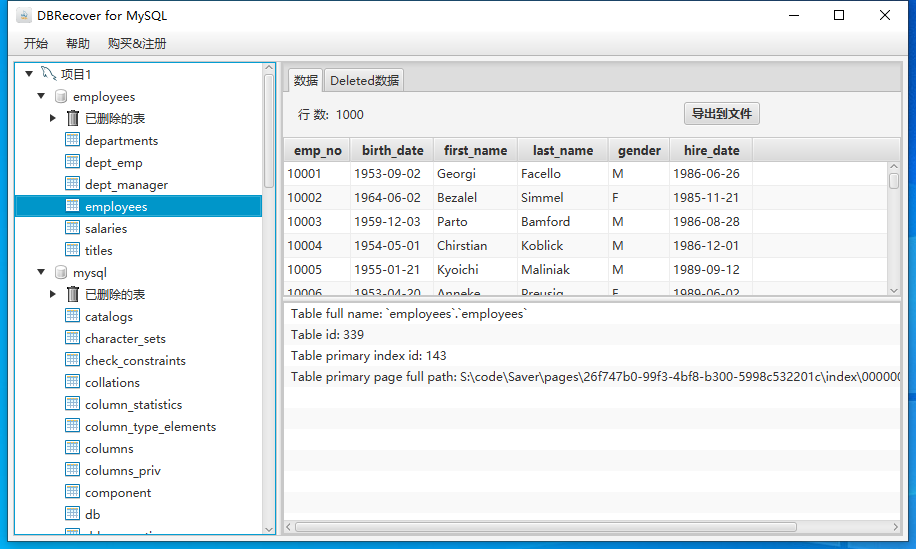Click the table icon for character_sets
Image resolution: width=916 pixels, height=549 pixels.
pyautogui.click(x=72, y=338)
